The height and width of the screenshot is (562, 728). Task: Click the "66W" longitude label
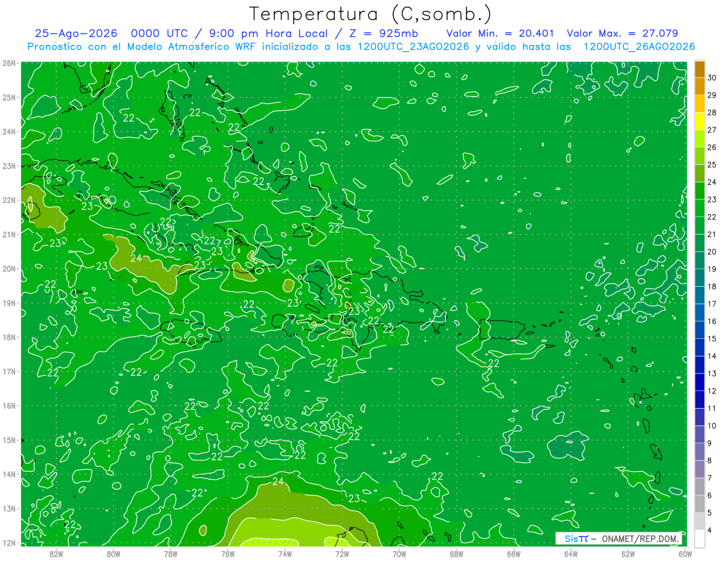[x=514, y=554]
